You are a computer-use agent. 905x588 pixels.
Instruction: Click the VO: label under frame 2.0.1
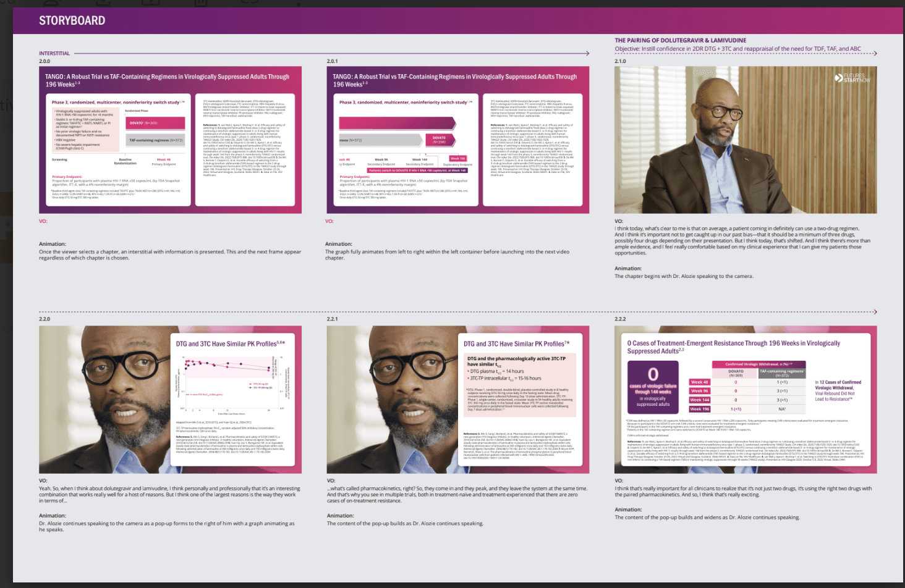click(329, 221)
